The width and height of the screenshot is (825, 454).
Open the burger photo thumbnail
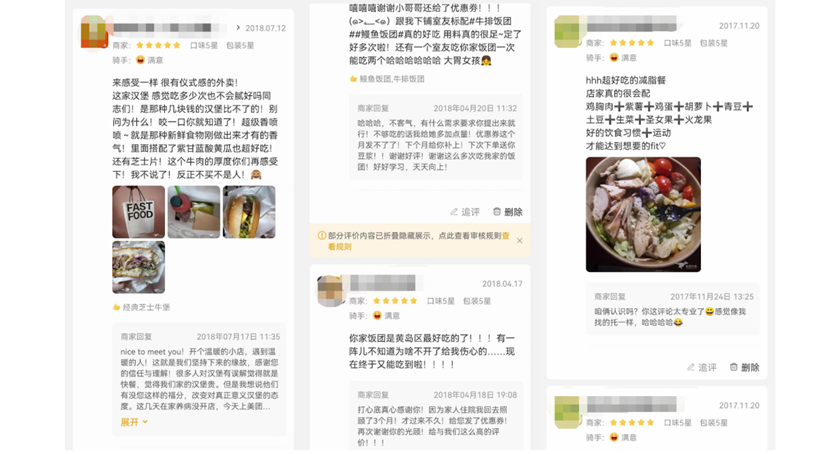coord(249,212)
